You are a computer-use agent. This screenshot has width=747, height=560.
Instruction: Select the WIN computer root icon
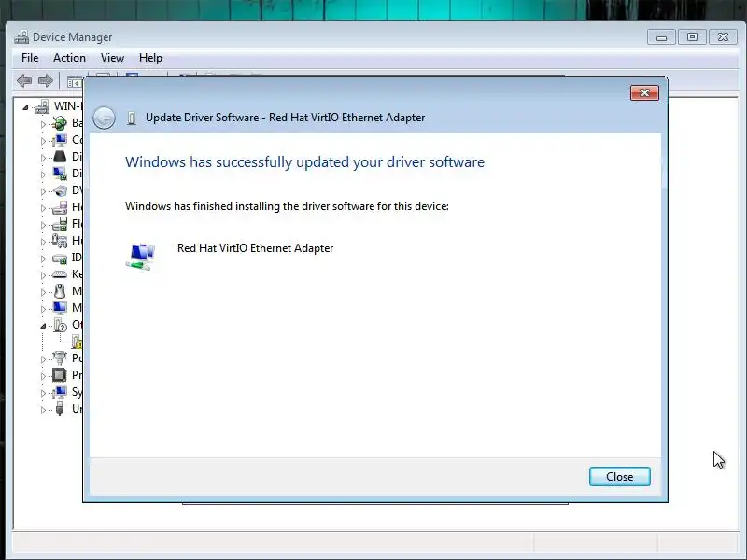42,106
